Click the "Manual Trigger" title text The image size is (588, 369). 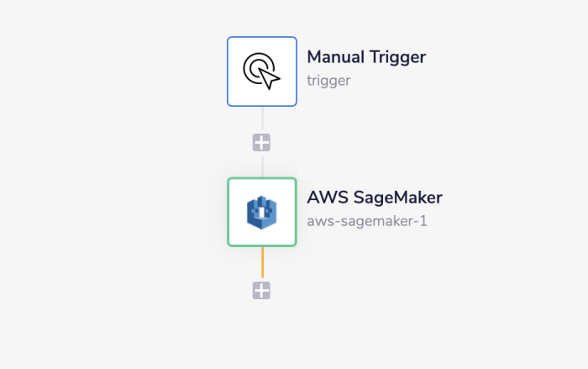[x=366, y=57]
